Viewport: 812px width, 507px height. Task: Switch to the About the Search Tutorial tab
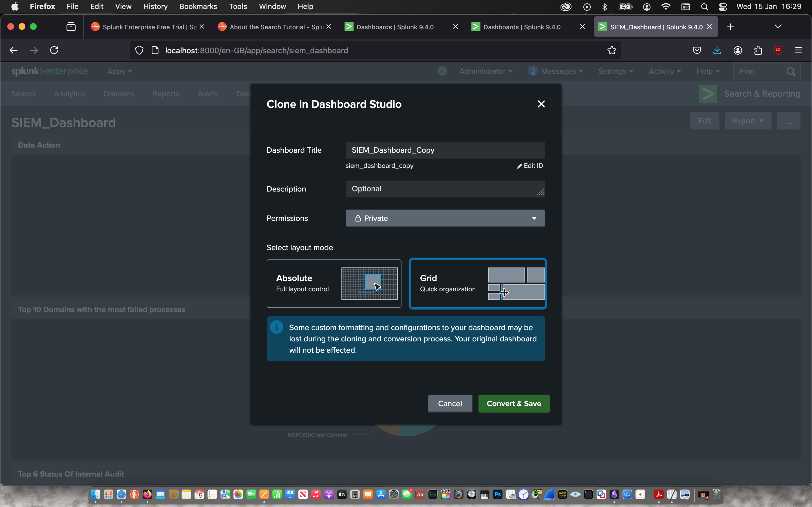(x=273, y=27)
